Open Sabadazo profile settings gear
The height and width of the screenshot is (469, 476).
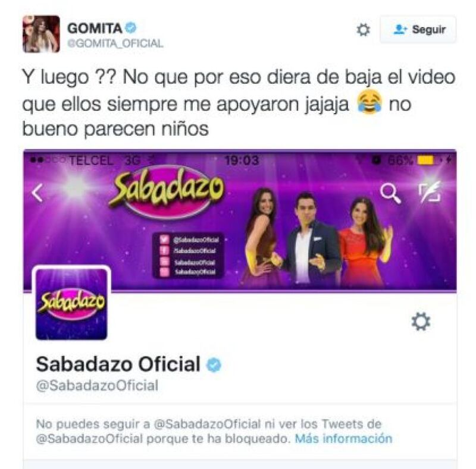[x=421, y=321]
